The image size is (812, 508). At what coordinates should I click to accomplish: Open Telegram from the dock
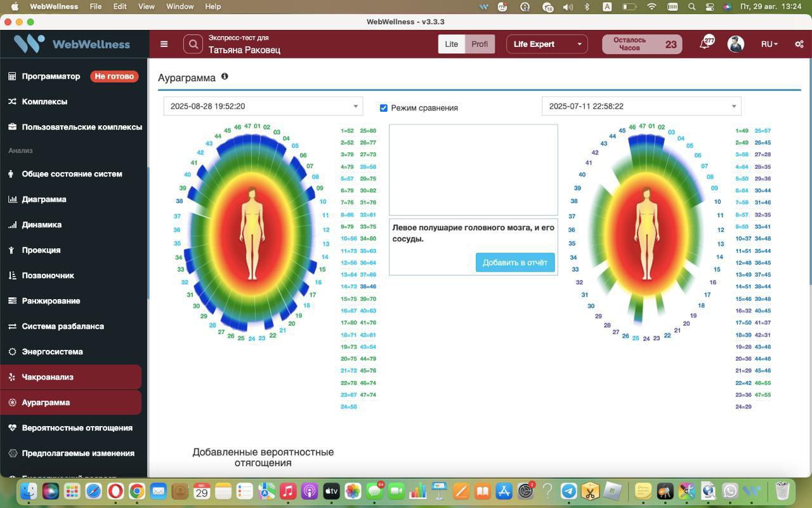[x=569, y=491]
